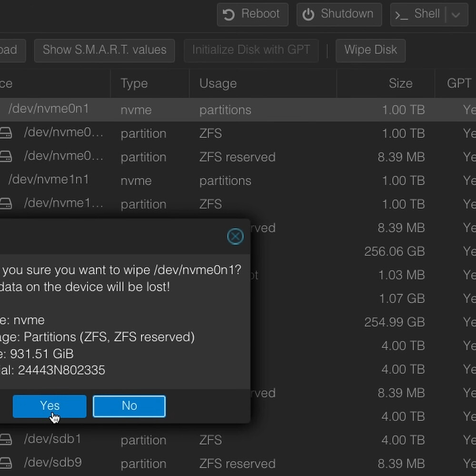
Task: Click the drive icon next to /dev/sdb9
Action: click(6, 462)
